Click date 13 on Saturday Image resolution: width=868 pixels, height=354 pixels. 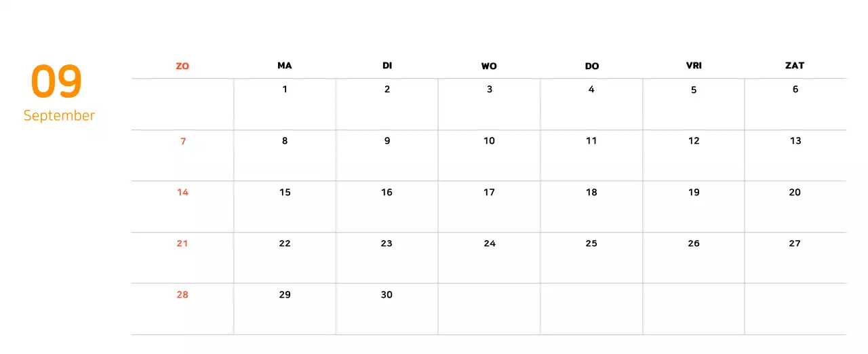point(795,141)
